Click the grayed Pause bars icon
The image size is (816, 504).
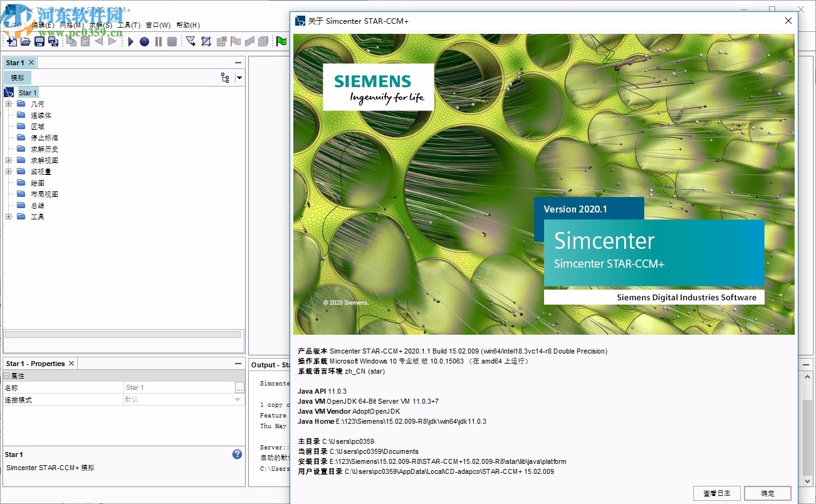158,41
